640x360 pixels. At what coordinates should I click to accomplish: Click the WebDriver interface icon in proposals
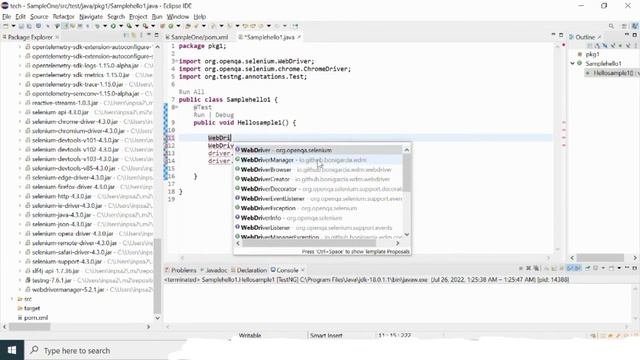tap(238, 150)
